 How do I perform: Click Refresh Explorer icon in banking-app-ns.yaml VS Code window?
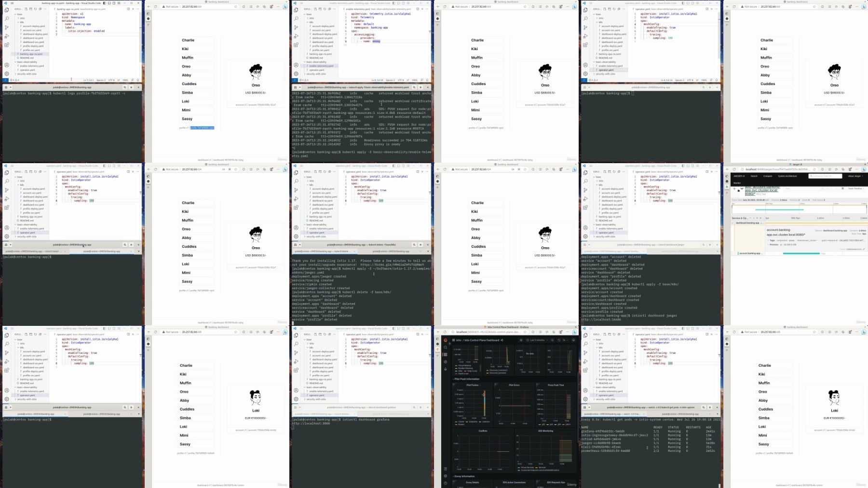point(35,9)
